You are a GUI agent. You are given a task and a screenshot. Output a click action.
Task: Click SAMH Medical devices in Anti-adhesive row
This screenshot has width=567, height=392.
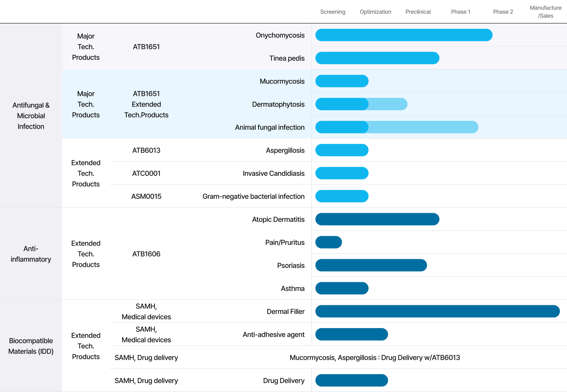point(146,334)
